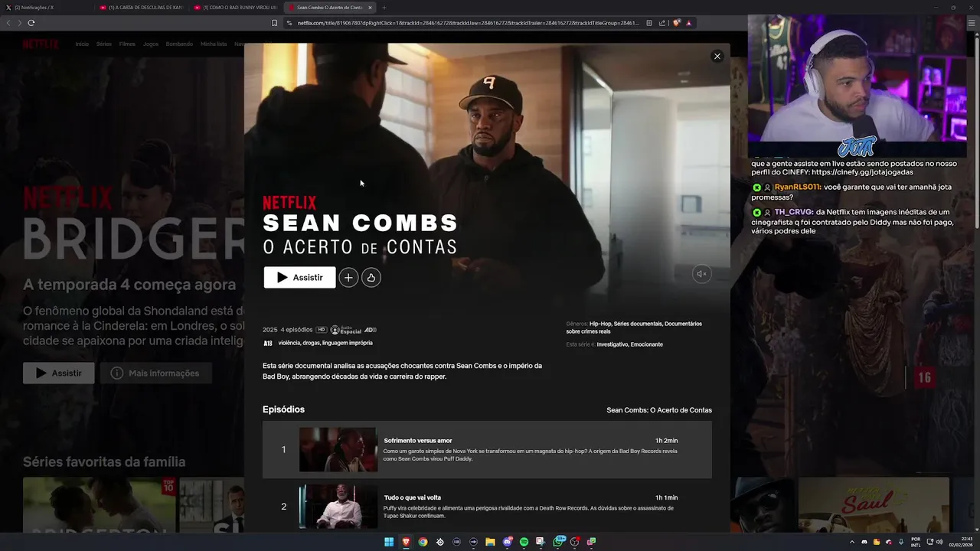Add Sean Combs to My List with the plus icon

pos(348,278)
